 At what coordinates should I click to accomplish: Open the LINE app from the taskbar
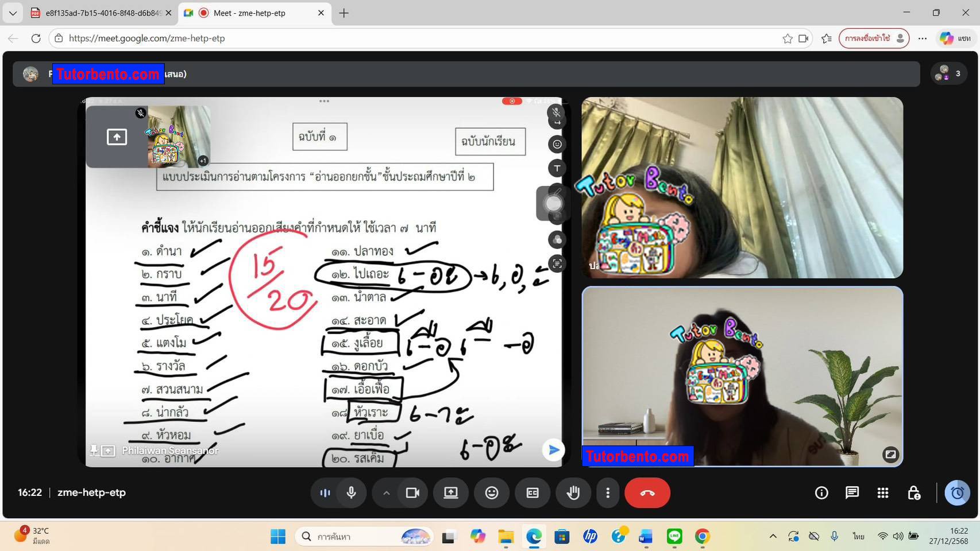click(x=674, y=536)
